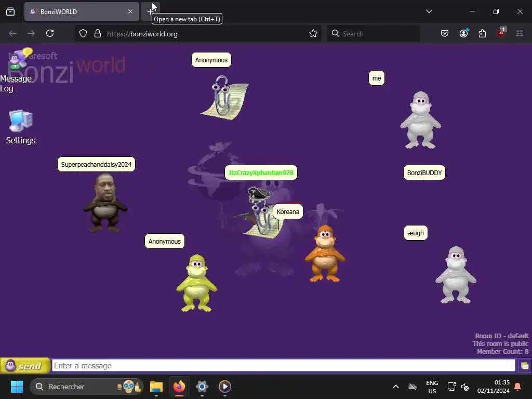This screenshot has height=399, width=532.
Task: Open the Extensions puzzle icon
Action: 482,33
